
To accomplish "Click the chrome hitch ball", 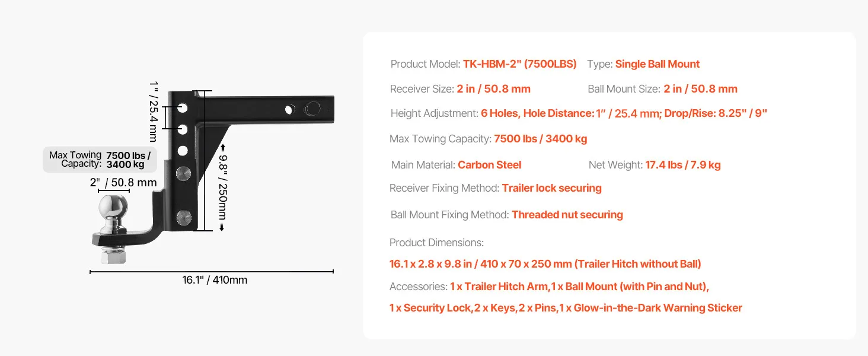I will tap(114, 207).
